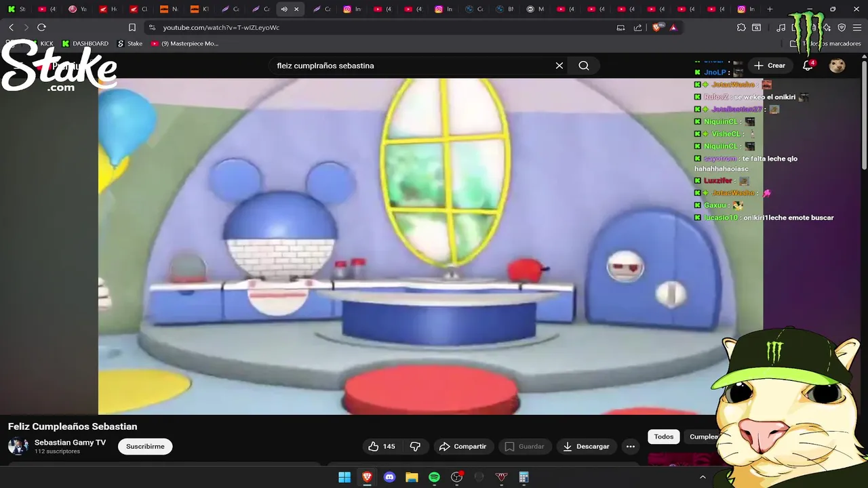This screenshot has width=868, height=488.
Task: Click the address bar URL
Action: pyautogui.click(x=221, y=27)
